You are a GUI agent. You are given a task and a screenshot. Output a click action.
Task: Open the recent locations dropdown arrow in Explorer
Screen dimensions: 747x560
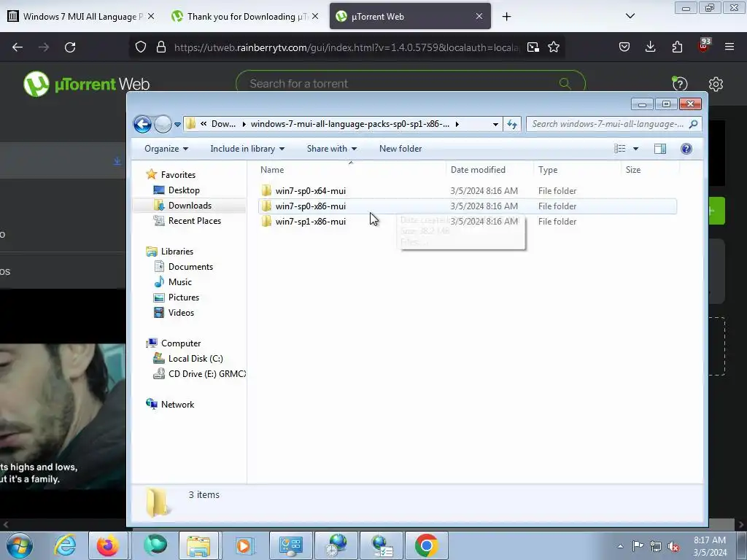tap(177, 125)
